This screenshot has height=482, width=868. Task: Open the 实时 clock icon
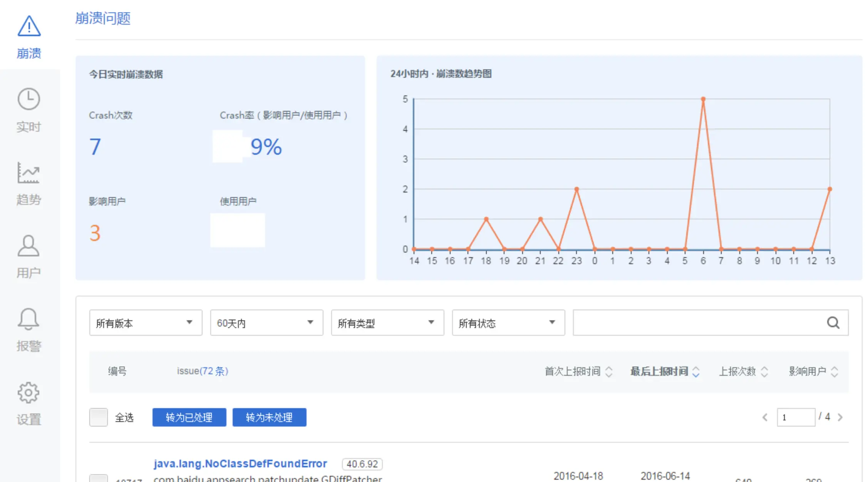(x=28, y=99)
